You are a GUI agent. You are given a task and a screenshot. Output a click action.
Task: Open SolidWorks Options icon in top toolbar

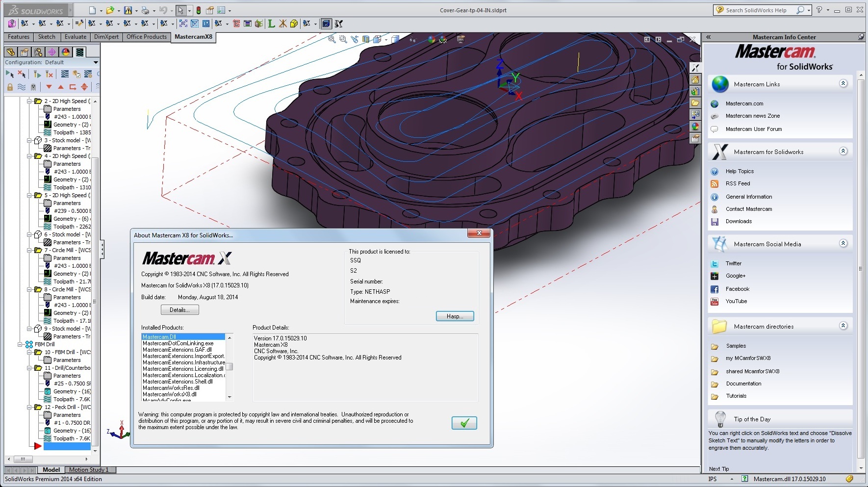tap(221, 10)
